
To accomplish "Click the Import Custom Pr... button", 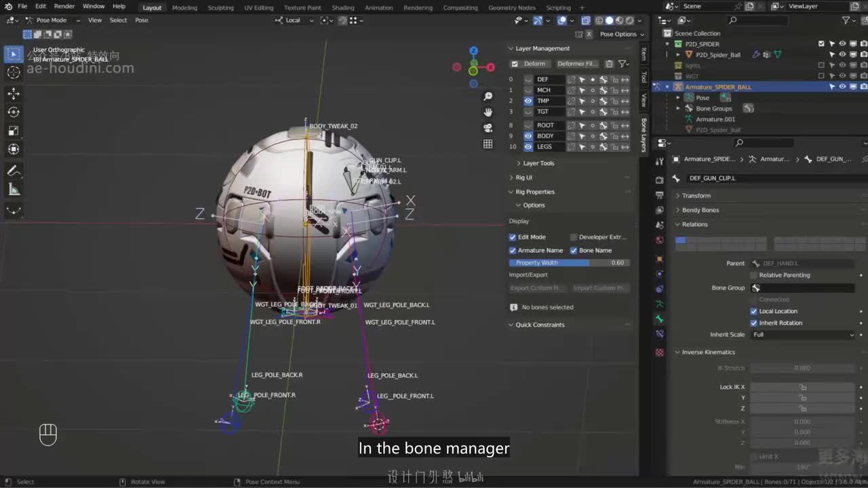I will [x=601, y=288].
